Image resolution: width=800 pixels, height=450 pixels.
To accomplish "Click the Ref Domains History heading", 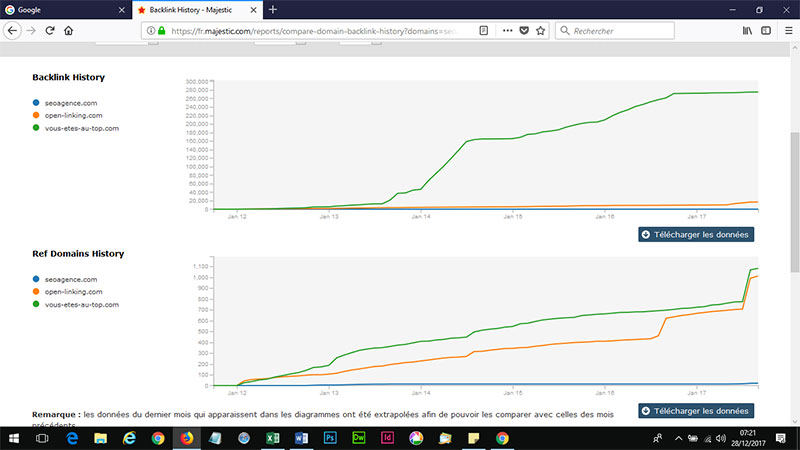I will (78, 254).
